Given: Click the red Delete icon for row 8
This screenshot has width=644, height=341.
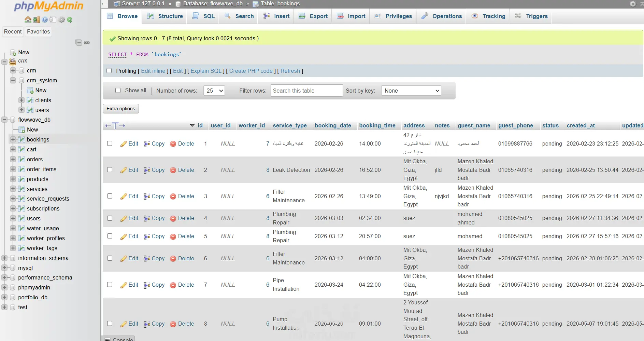Looking at the screenshot, I should pyautogui.click(x=173, y=324).
